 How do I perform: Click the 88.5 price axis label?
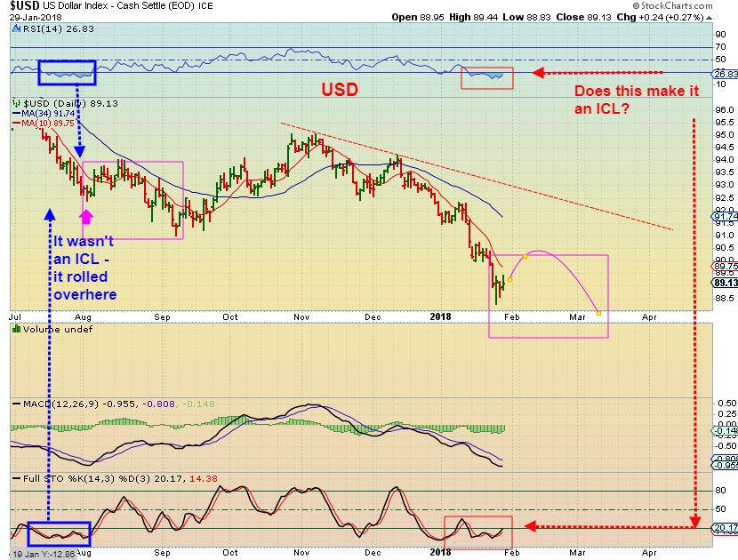[x=725, y=298]
